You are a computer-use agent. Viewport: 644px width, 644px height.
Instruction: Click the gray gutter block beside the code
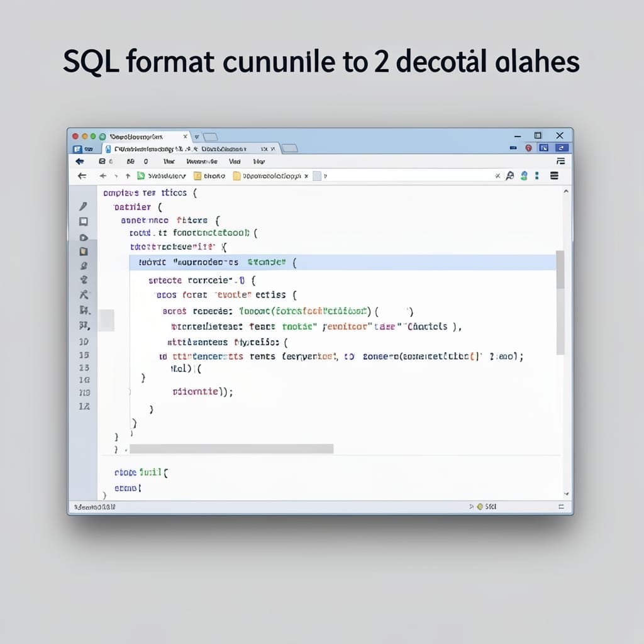[107, 320]
